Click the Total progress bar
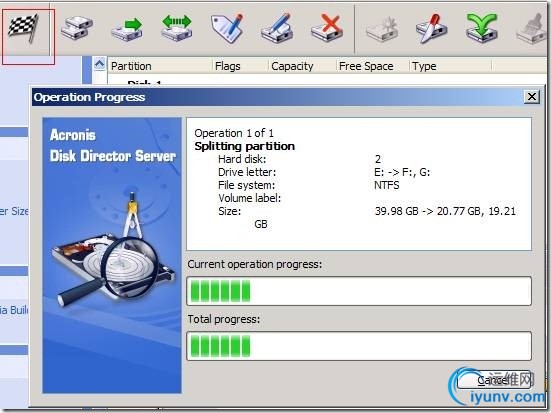The width and height of the screenshot is (551, 413). 359,346
